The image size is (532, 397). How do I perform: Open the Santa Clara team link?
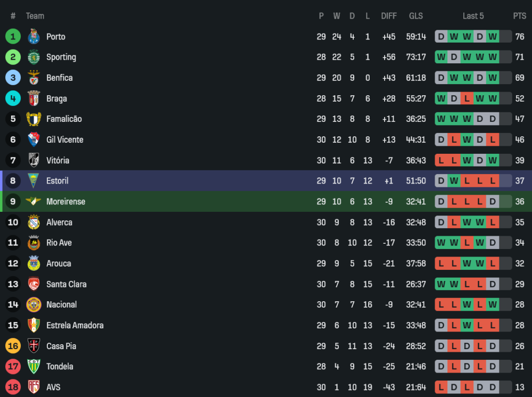[66, 284]
